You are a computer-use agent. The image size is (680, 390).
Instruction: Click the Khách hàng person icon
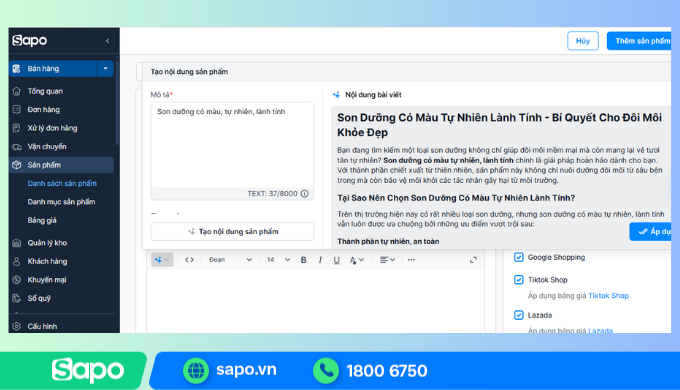(16, 261)
